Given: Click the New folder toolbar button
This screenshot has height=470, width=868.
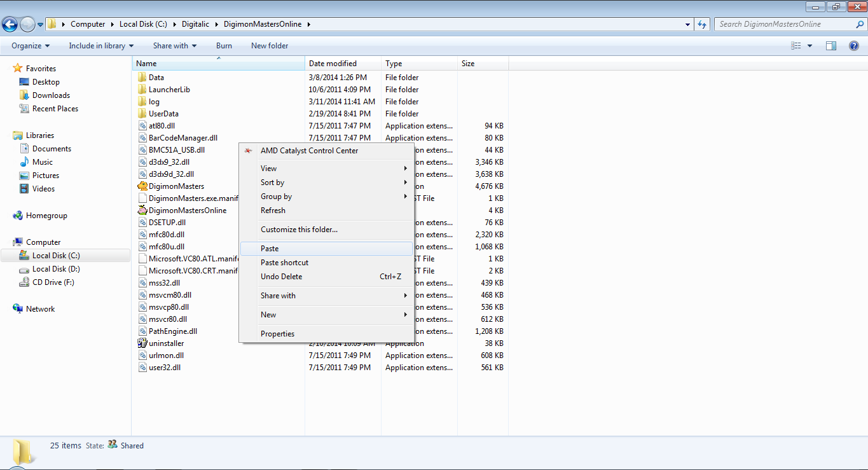Looking at the screenshot, I should tap(270, 46).
